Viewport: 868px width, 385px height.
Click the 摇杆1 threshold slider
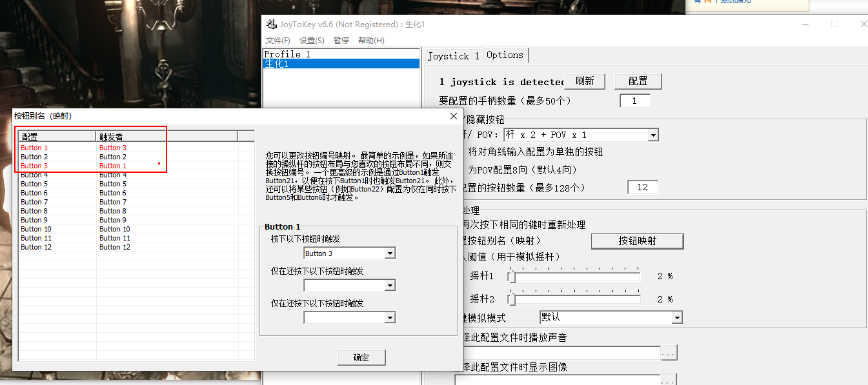(574, 276)
